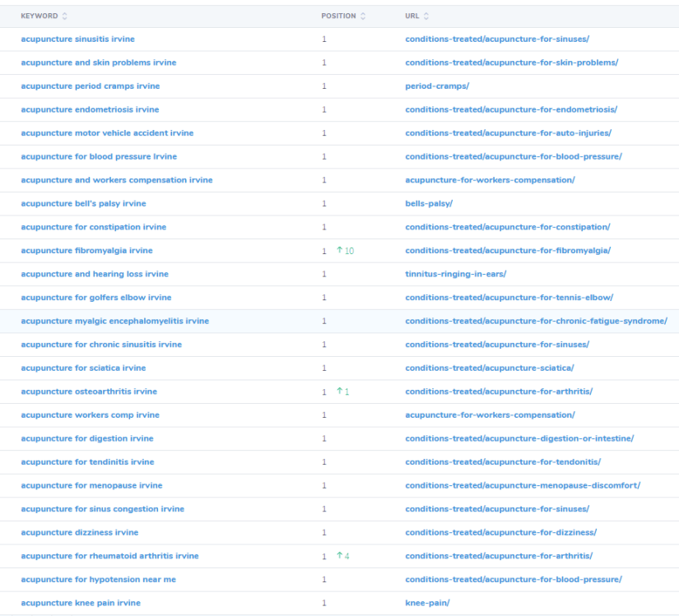Viewport: 679px width, 616px height.
Task: Open keyword 'acupuncture for tendinitis irvine'
Action: tap(87, 462)
